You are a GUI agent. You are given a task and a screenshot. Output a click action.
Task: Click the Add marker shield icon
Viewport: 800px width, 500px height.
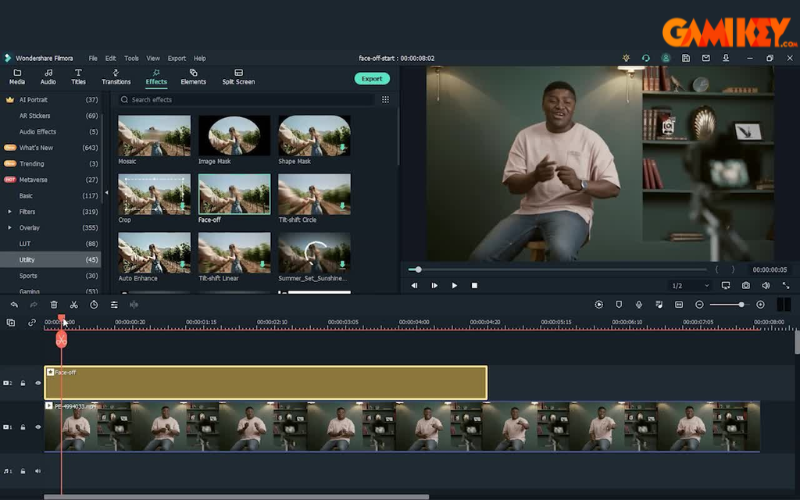coord(619,305)
